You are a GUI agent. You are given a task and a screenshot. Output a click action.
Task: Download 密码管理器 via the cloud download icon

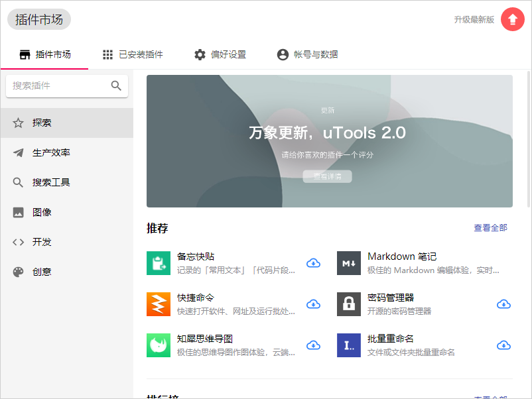click(503, 304)
